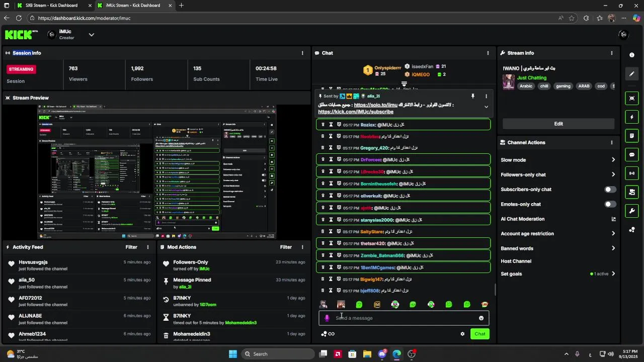This screenshot has height=362, width=644.
Task: Click the three-dots cluster icon at sidebar bottom
Action: (632, 230)
